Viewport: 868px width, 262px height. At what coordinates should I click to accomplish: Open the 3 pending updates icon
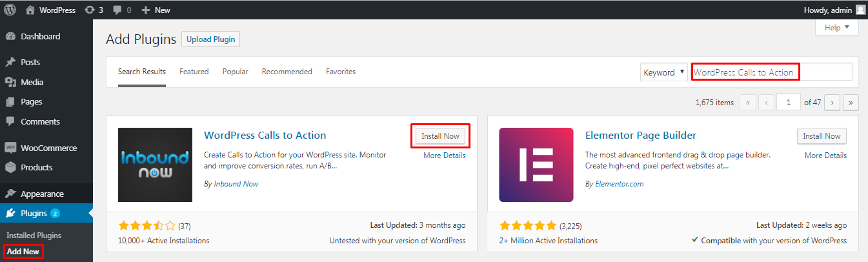click(x=94, y=10)
